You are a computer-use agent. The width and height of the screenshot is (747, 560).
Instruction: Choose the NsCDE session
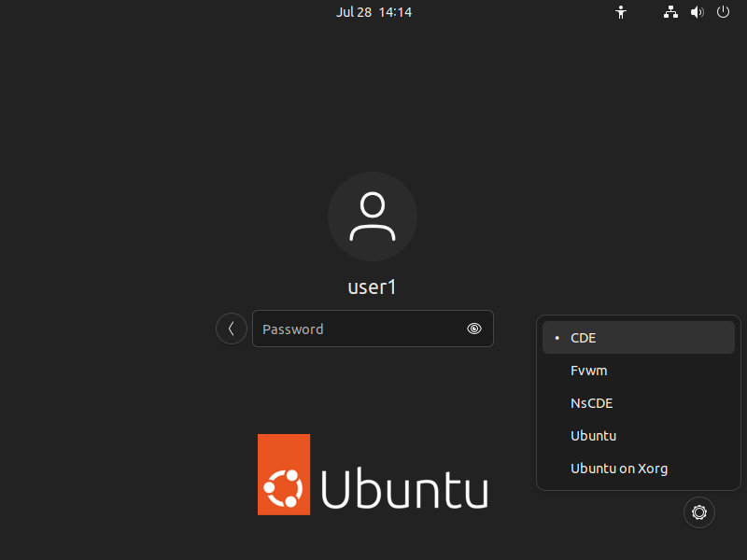(592, 403)
